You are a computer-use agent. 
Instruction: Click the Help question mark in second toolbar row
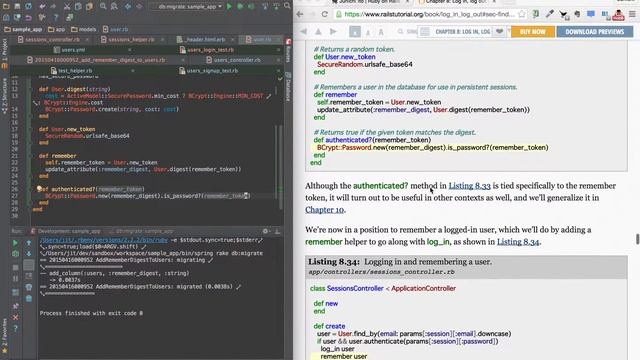56,18
